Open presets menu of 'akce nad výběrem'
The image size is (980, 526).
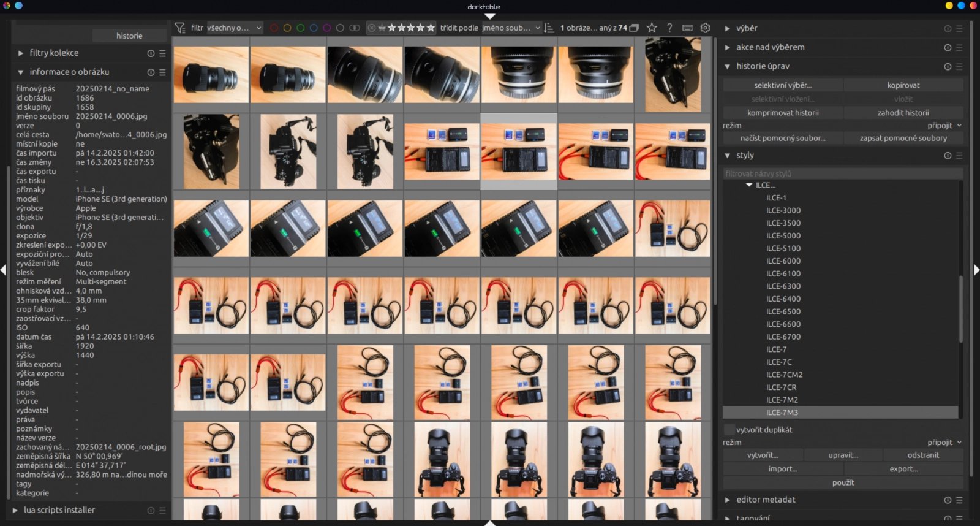pyautogui.click(x=959, y=48)
